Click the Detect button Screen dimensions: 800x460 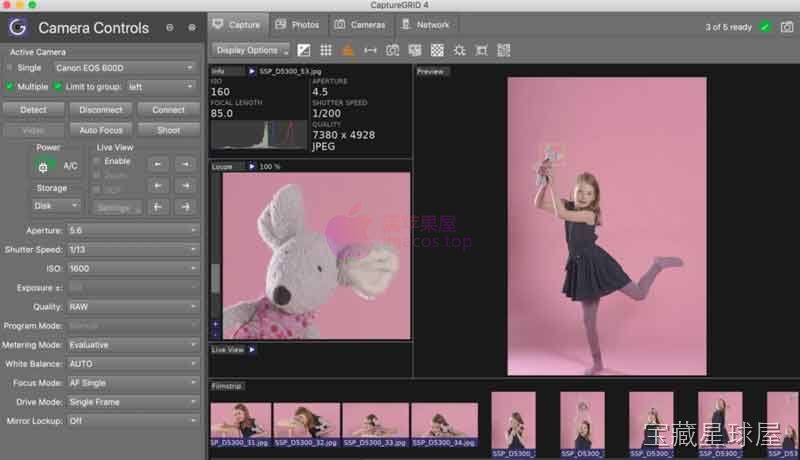(34, 110)
